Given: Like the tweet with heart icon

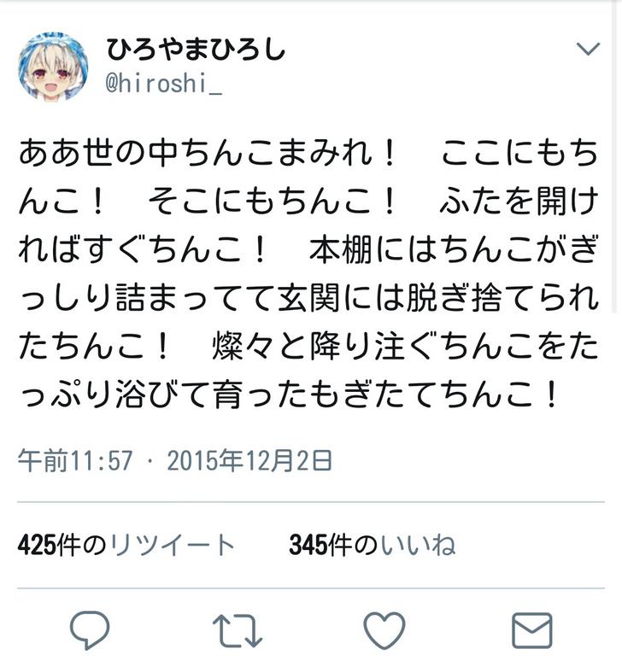Looking at the screenshot, I should [384, 630].
